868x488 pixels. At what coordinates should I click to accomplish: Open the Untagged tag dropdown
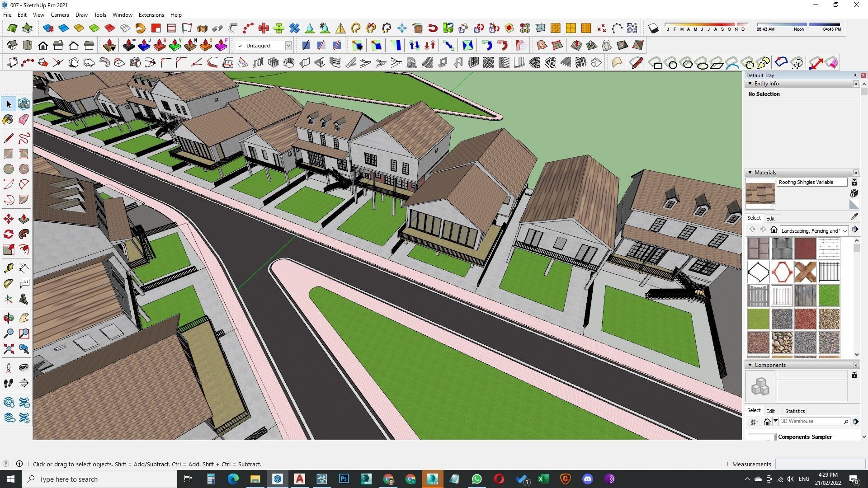point(288,46)
